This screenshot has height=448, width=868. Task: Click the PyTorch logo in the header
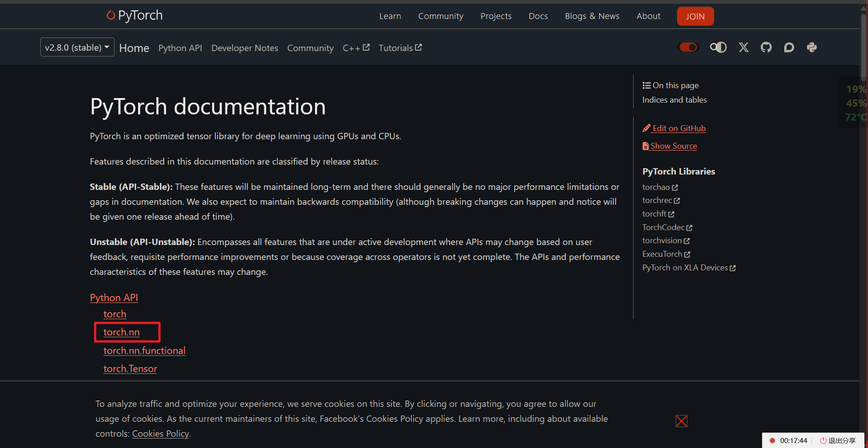pyautogui.click(x=134, y=15)
